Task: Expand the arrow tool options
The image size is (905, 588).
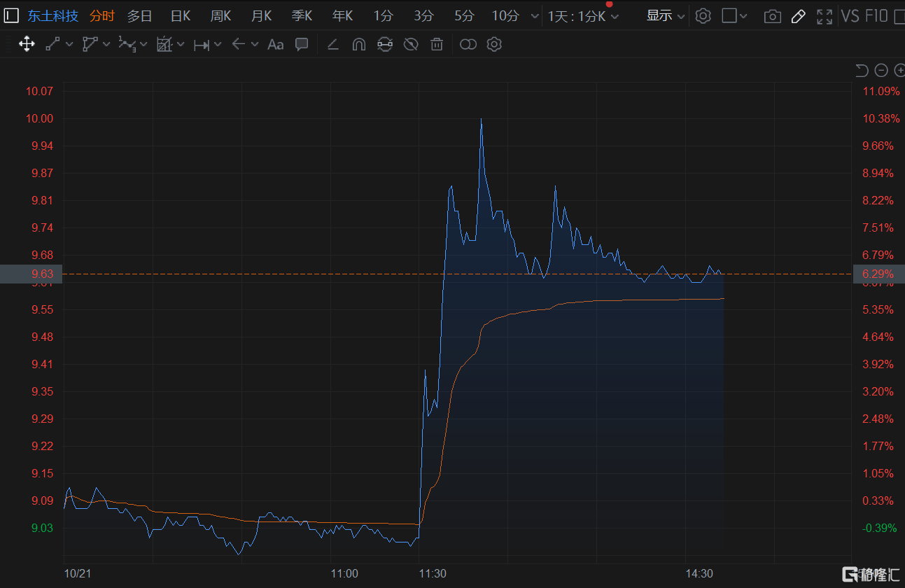Action: click(x=255, y=45)
